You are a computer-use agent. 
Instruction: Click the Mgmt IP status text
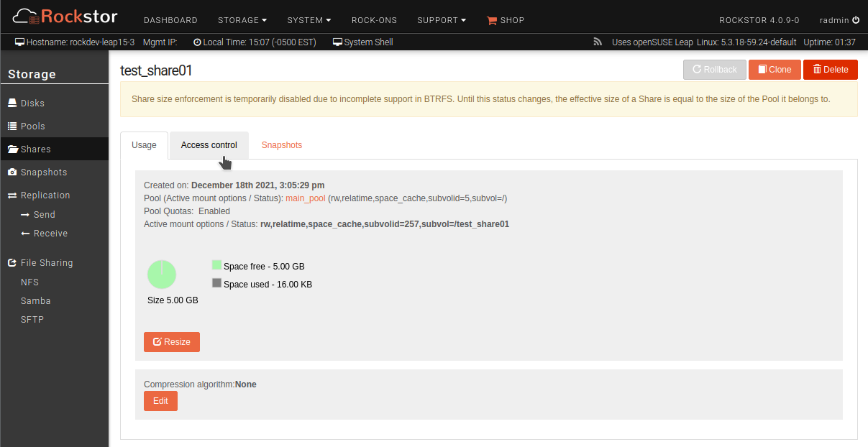pos(160,42)
